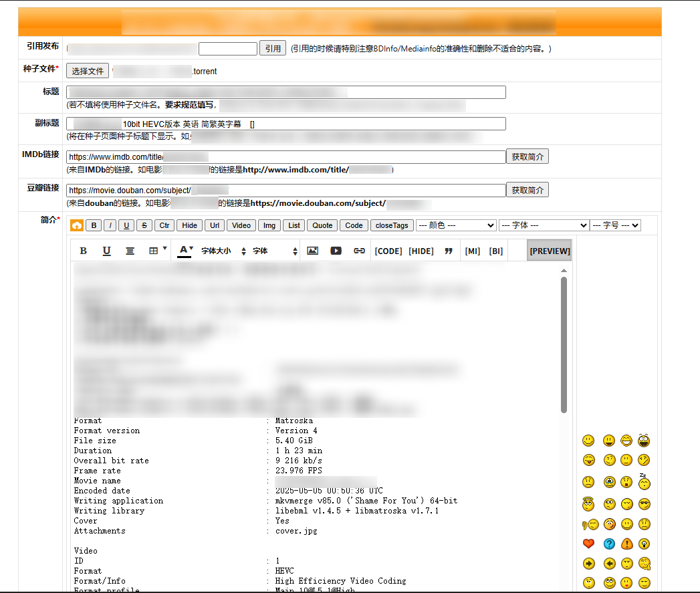This screenshot has width=700, height=593.
Task: Toggle the [PREVIEW] mode button
Action: [x=549, y=251]
